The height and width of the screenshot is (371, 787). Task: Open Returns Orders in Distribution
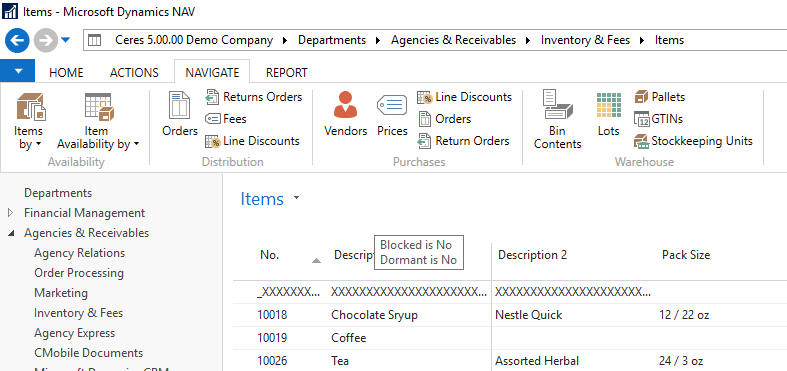point(253,97)
